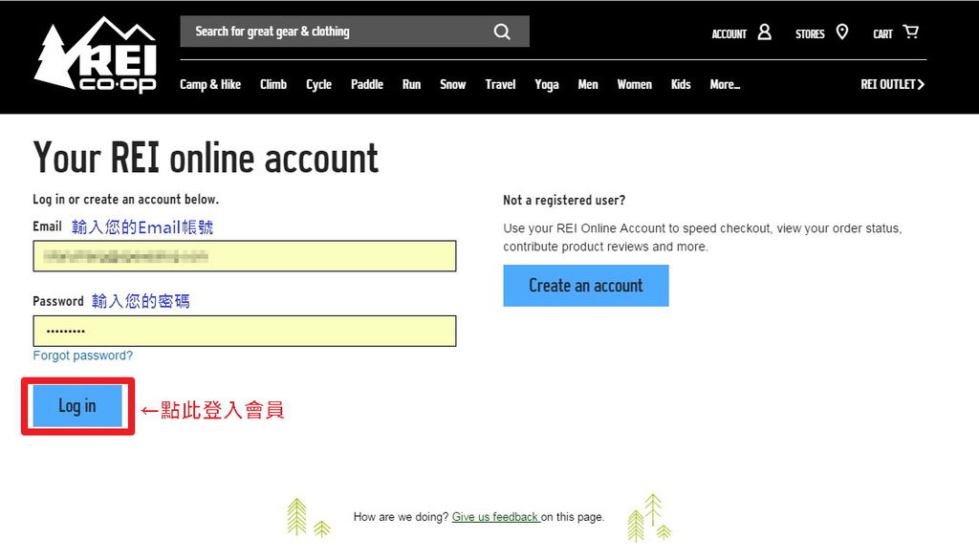Image resolution: width=979 pixels, height=560 pixels.
Task: Open the Travel menu
Action: point(501,84)
